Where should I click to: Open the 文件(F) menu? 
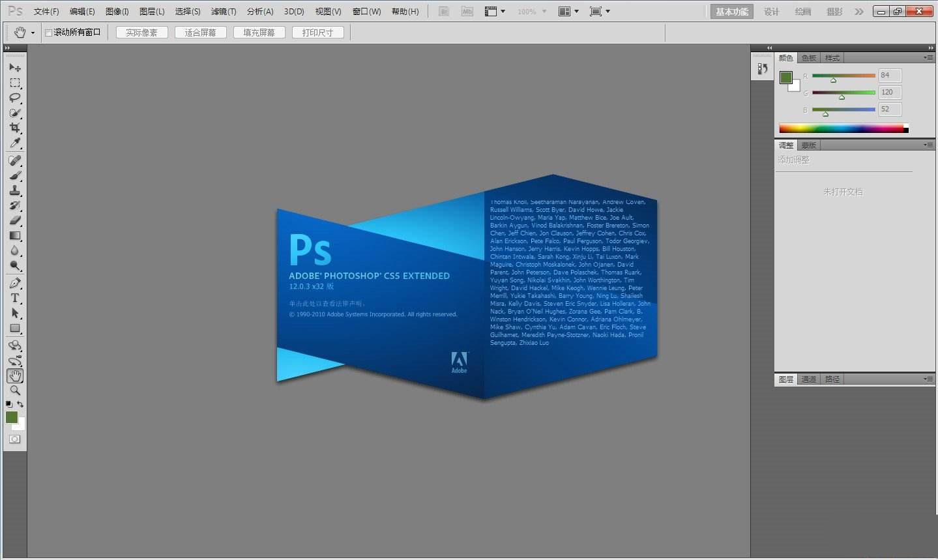tap(46, 11)
